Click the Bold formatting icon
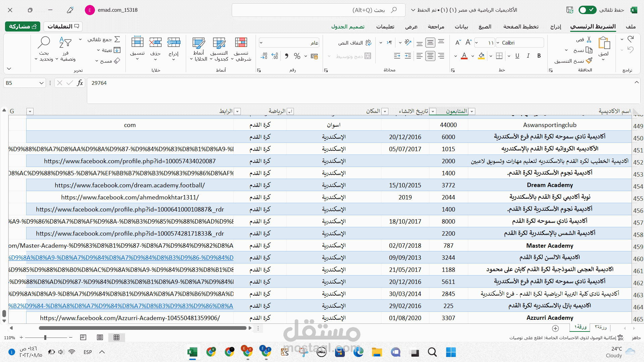 click(x=539, y=56)
